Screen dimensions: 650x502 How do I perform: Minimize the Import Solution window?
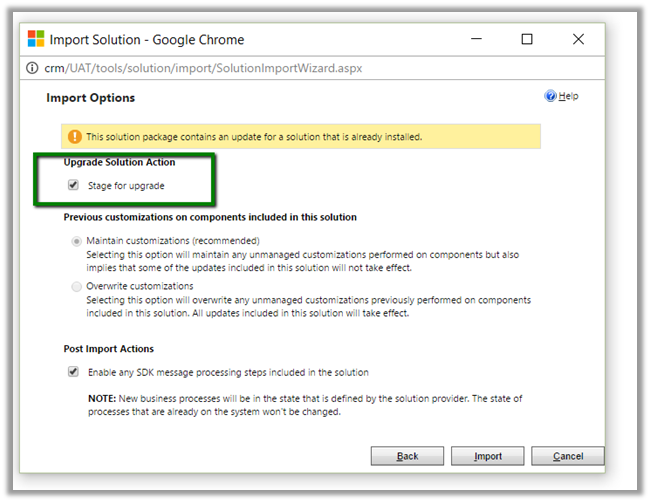click(x=475, y=39)
